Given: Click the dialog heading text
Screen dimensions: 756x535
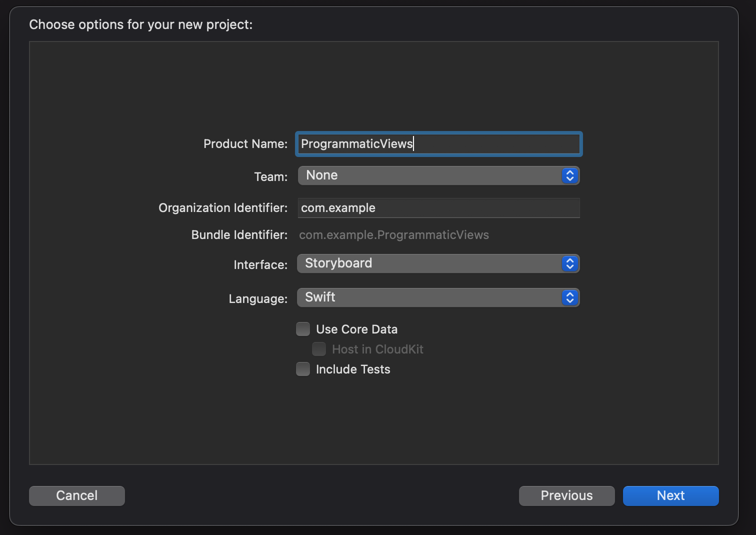Looking at the screenshot, I should 140,24.
